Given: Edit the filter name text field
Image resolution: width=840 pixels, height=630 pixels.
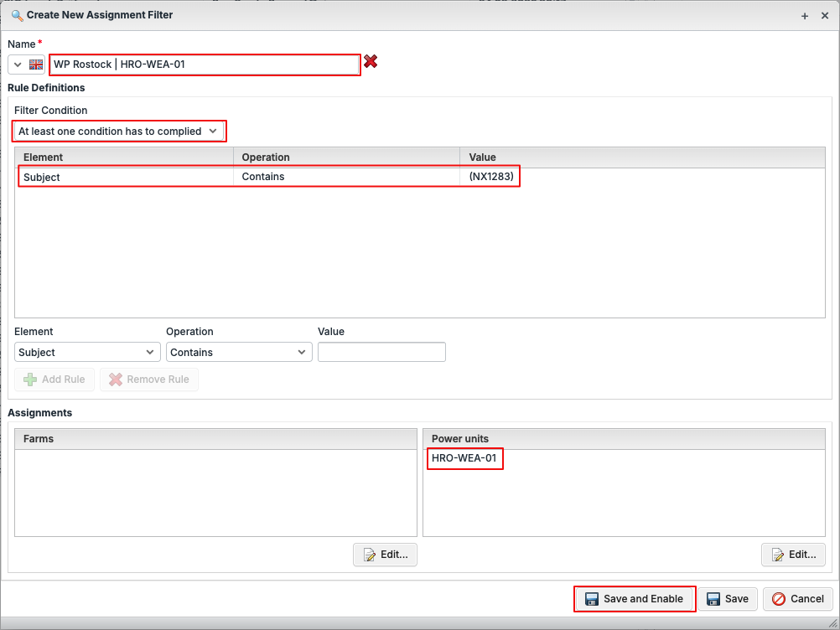Looking at the screenshot, I should 205,65.
